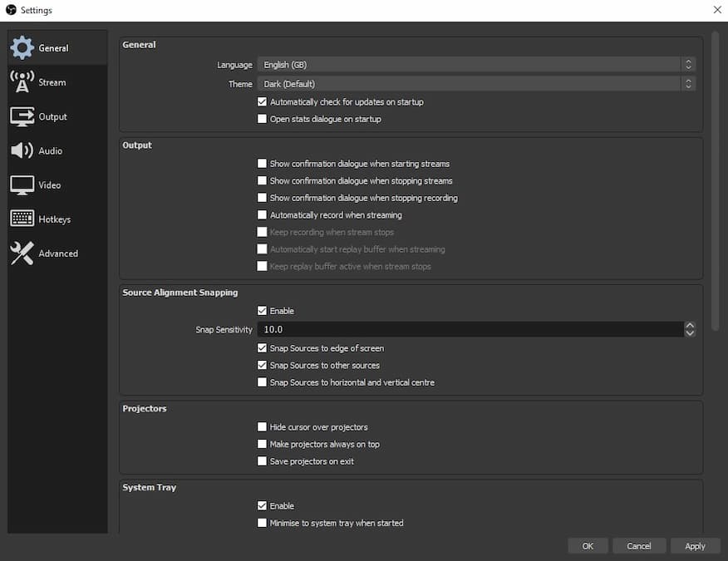The image size is (728, 561).
Task: Click the General gear icon
Action: pos(22,48)
